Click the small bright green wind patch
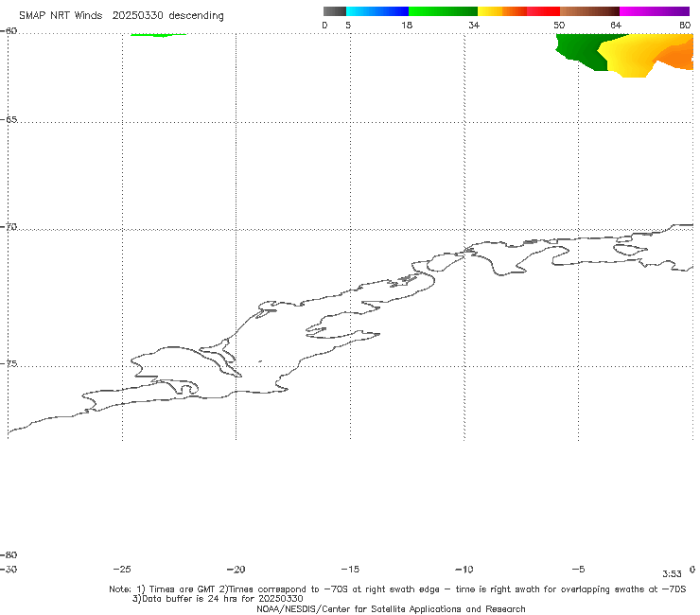The width and height of the screenshot is (700, 615). [x=158, y=35]
